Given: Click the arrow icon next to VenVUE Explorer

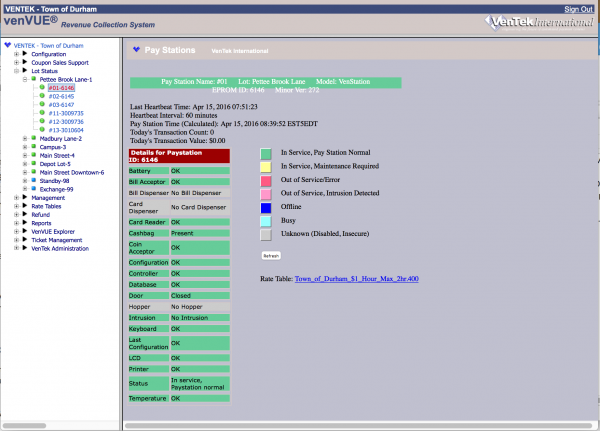Looking at the screenshot, I should (x=25, y=231).
